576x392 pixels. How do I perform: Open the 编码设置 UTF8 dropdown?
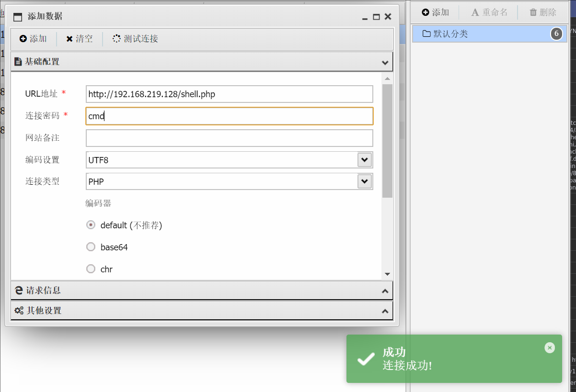click(364, 159)
